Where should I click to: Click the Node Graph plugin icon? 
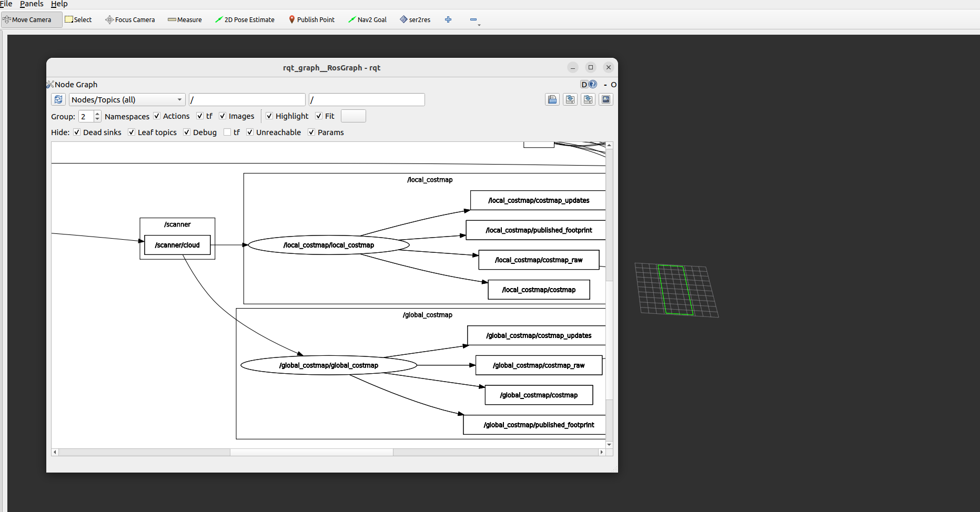tap(50, 84)
